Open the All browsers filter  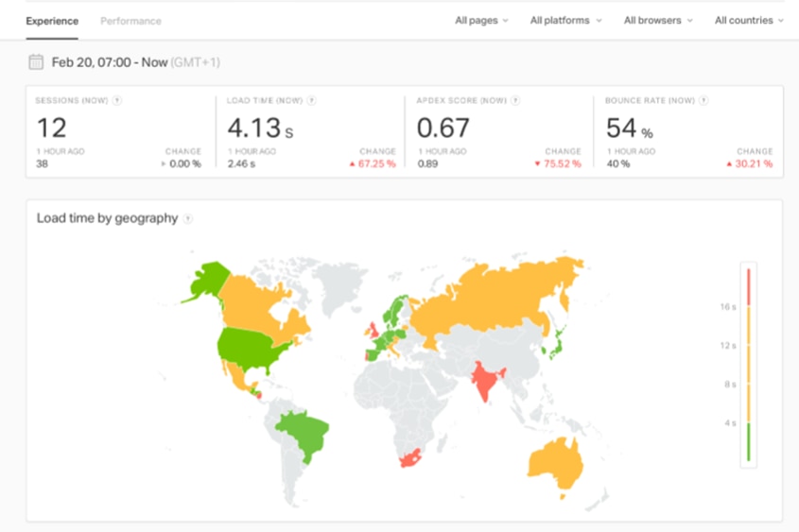pyautogui.click(x=658, y=21)
